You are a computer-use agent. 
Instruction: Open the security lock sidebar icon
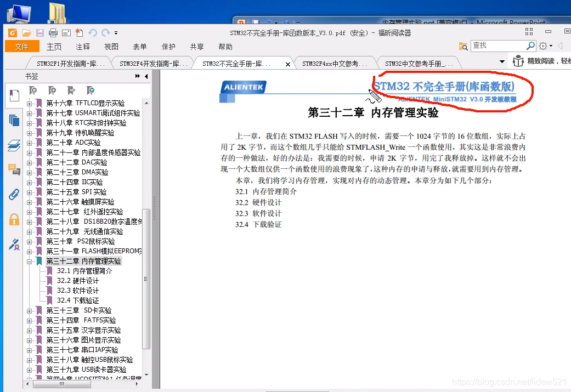pyautogui.click(x=14, y=219)
